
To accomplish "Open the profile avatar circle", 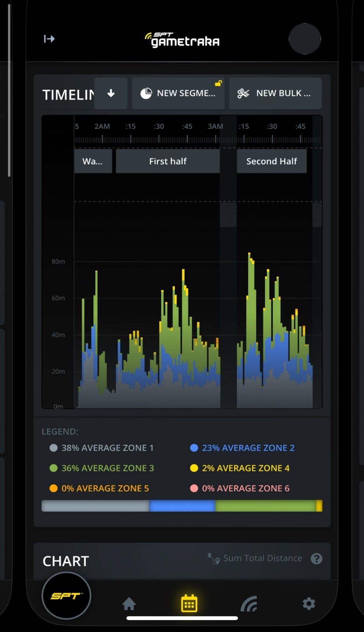I will tap(305, 39).
